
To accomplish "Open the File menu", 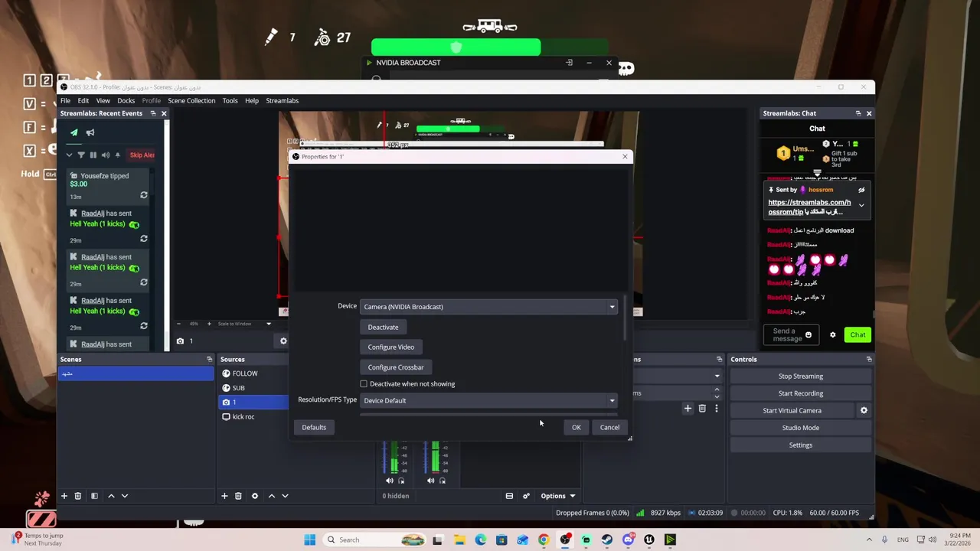I will point(66,100).
